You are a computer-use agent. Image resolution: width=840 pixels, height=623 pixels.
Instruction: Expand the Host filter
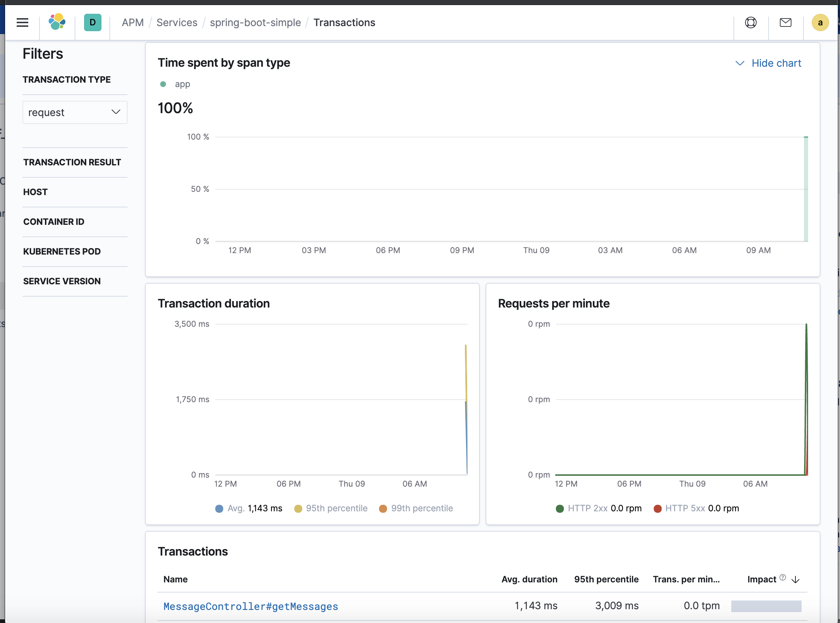[x=36, y=192]
